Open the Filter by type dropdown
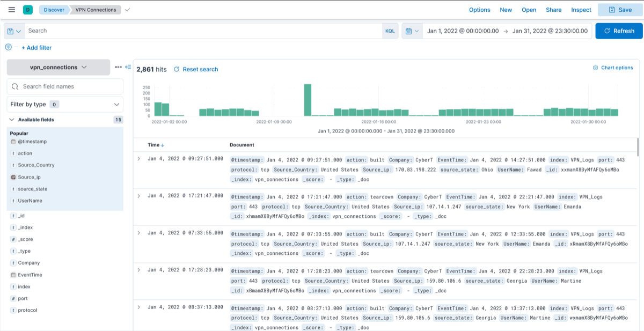The image size is (644, 331). [64, 104]
